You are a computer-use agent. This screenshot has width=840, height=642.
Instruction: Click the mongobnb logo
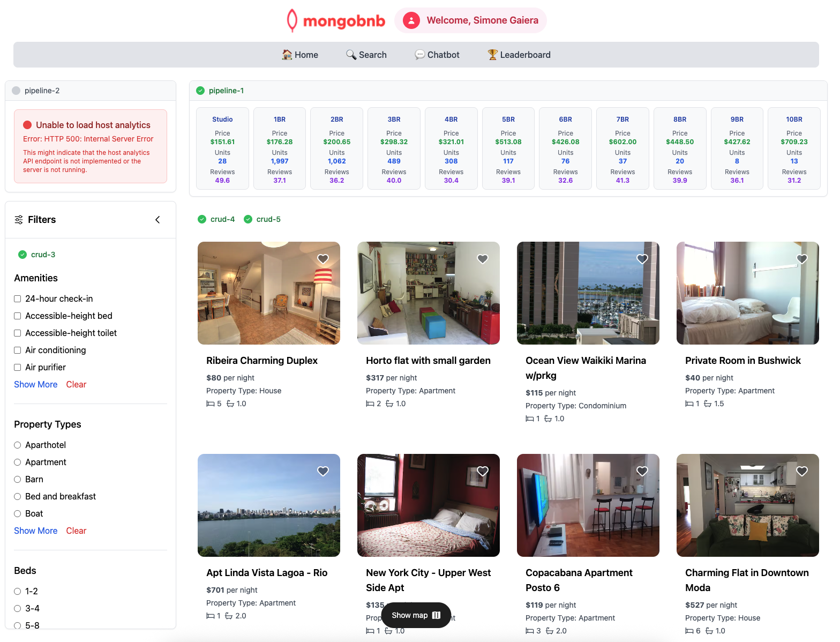[x=336, y=21]
